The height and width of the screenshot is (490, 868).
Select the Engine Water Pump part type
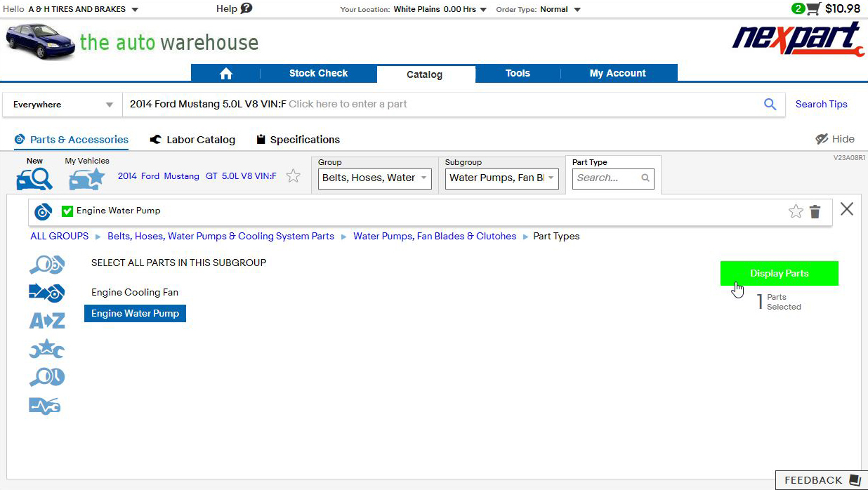click(x=135, y=313)
